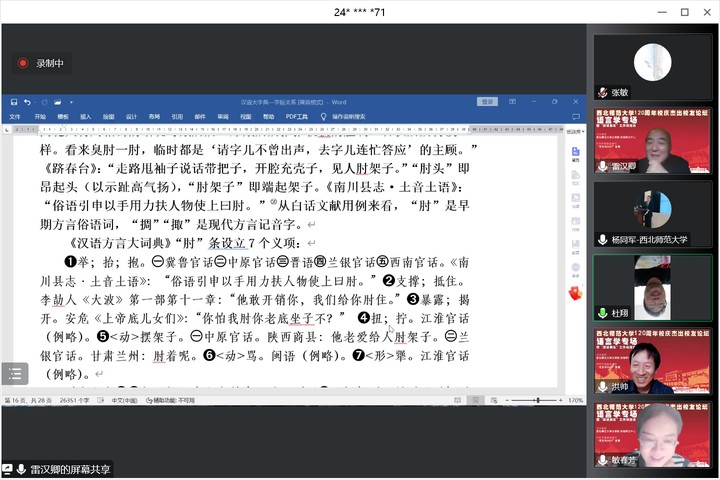Open the 文件 menu
Viewport: 720px width, 480px height.
tap(15, 117)
